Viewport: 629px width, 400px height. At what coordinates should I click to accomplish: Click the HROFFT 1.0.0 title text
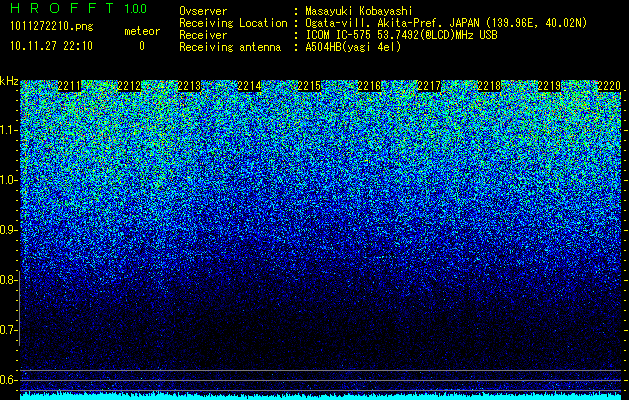click(x=78, y=8)
